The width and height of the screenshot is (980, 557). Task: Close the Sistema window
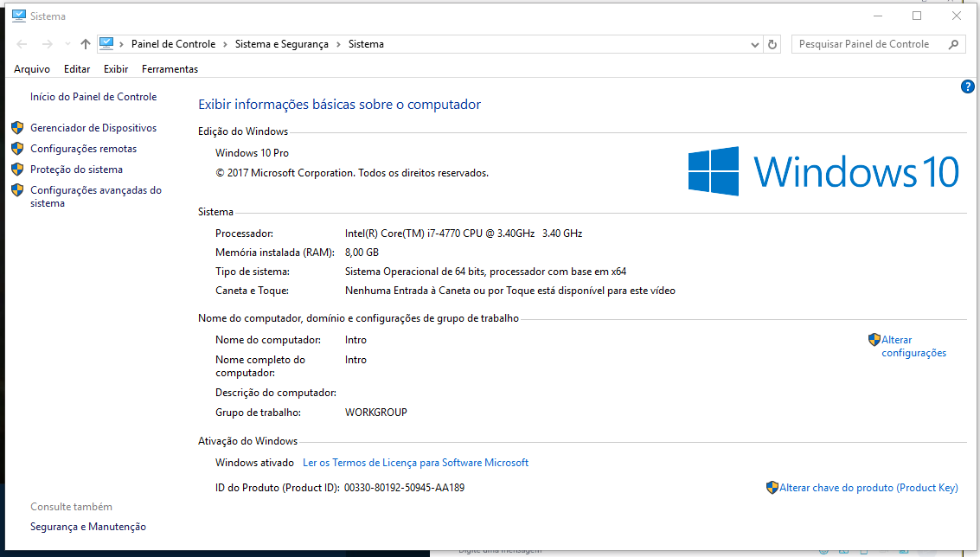[957, 16]
